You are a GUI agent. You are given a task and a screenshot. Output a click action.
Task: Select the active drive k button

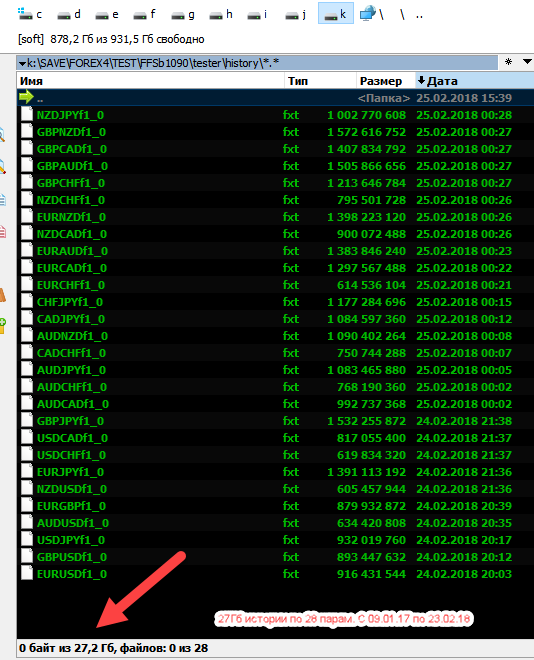[x=336, y=13]
